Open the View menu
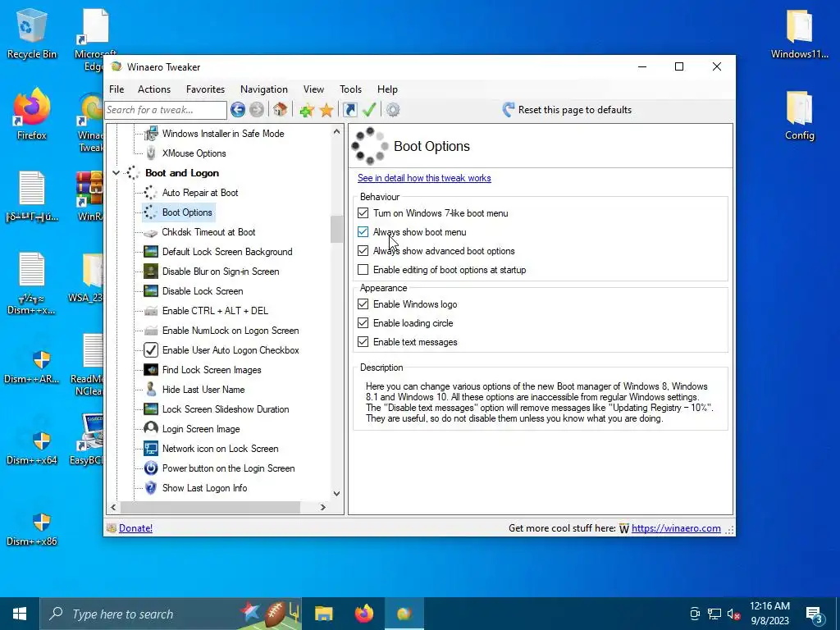 313,89
